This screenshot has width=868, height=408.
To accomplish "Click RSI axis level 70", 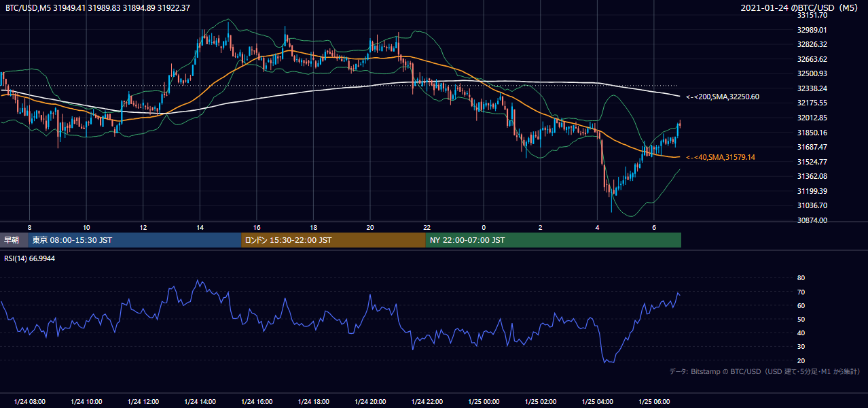I will (801, 292).
